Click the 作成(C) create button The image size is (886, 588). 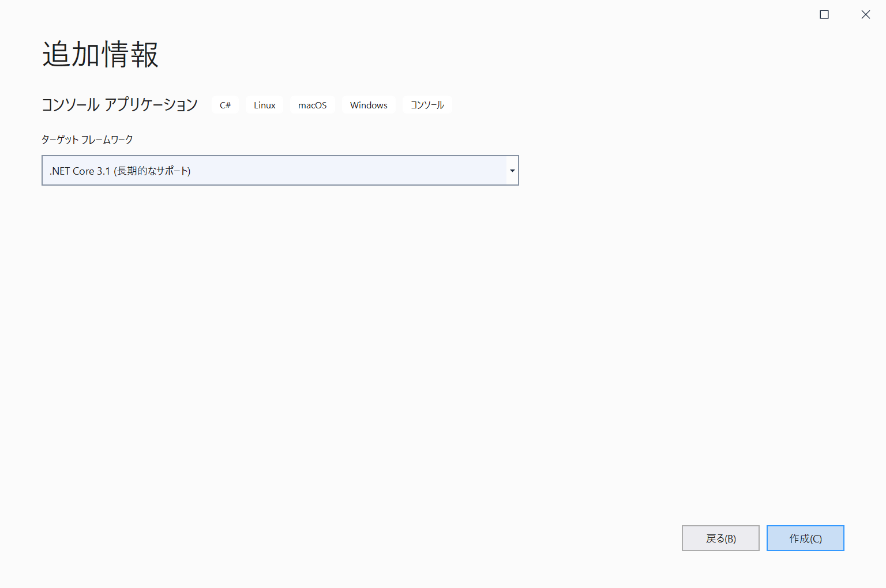[x=805, y=538]
